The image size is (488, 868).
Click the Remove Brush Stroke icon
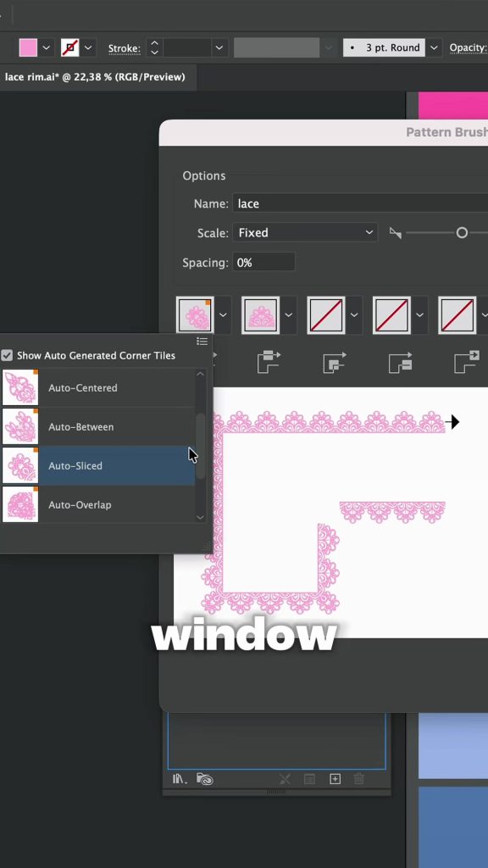[285, 780]
